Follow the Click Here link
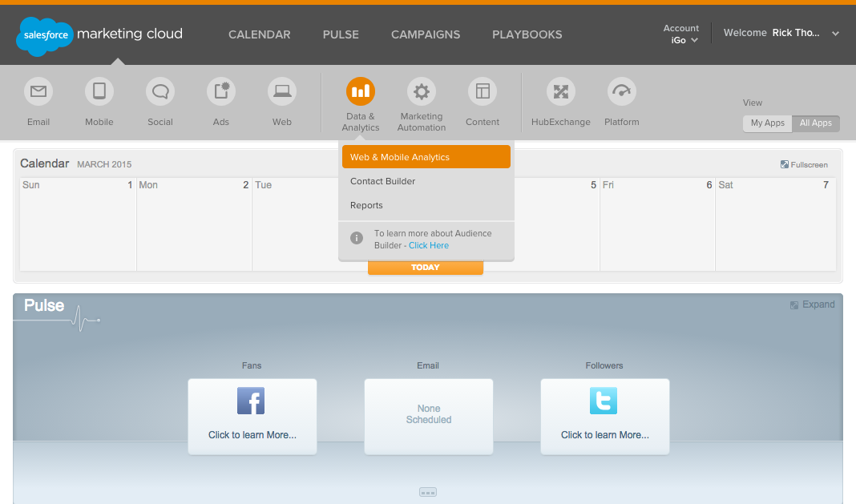This screenshot has width=856, height=504. click(429, 245)
